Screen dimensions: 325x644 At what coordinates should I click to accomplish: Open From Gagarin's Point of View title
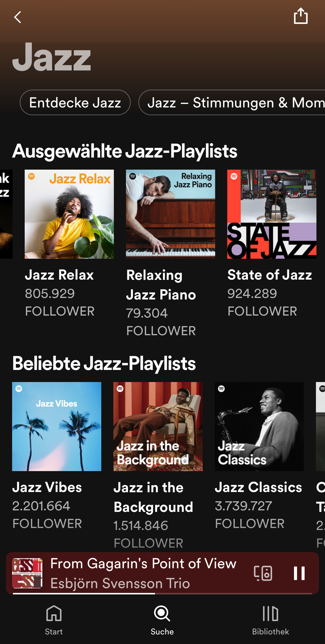click(143, 564)
